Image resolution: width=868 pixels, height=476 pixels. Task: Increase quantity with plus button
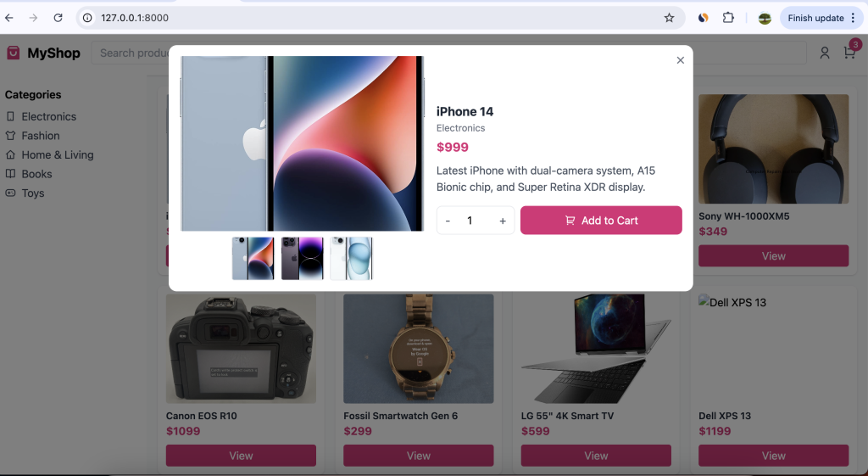point(503,221)
